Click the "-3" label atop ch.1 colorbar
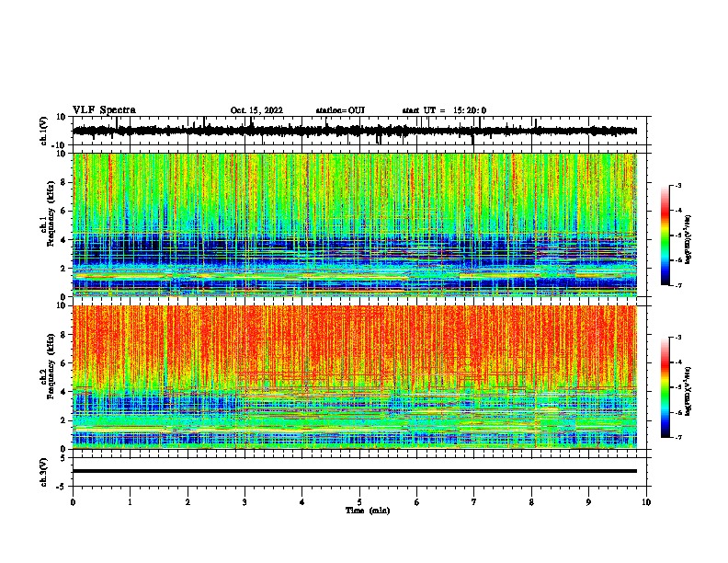 coord(677,185)
